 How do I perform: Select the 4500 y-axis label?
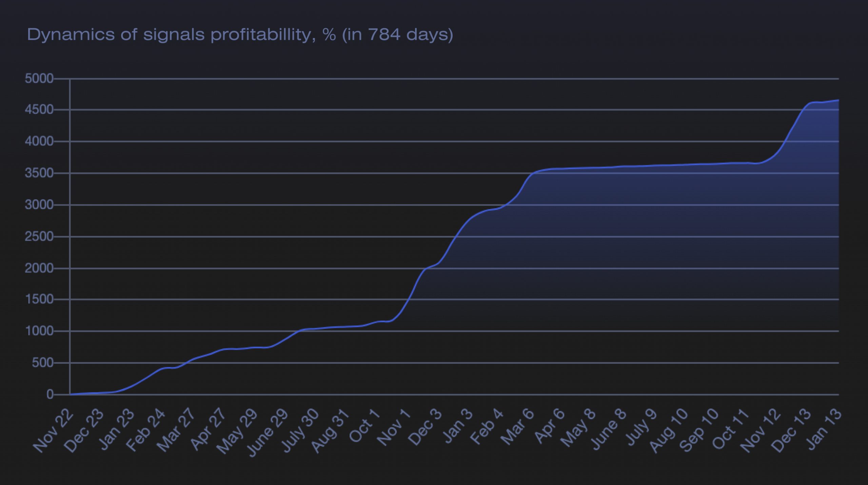(x=39, y=110)
